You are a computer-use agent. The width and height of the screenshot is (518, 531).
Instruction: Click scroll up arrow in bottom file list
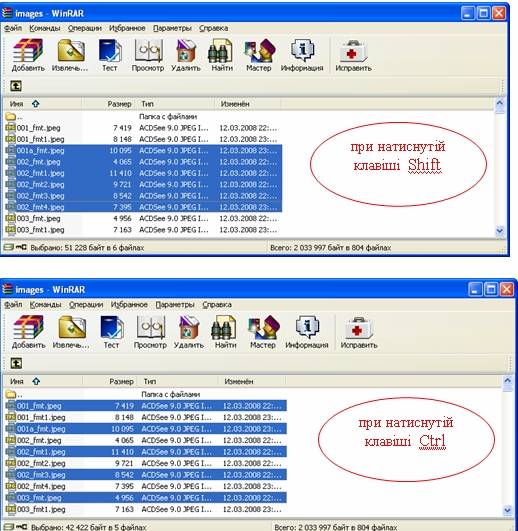click(507, 381)
